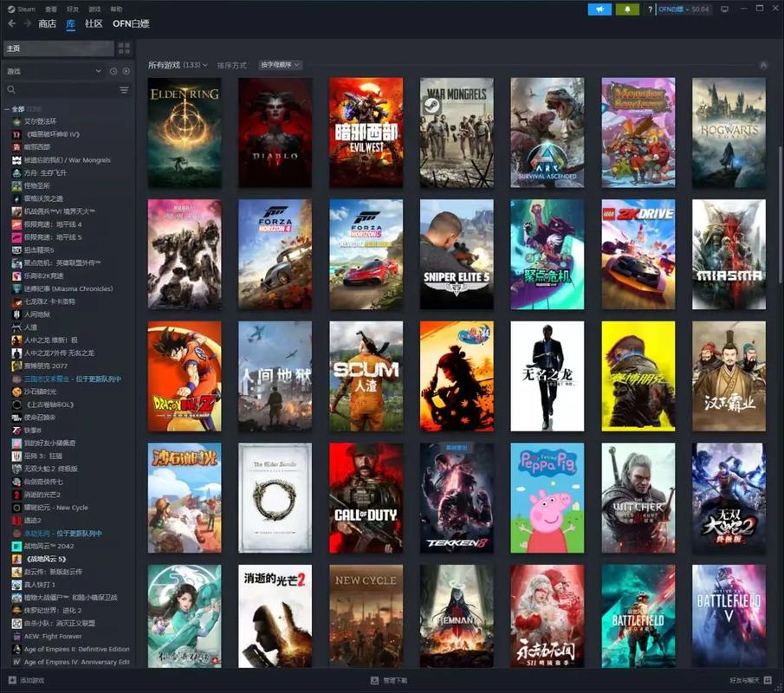784x693 pixels.
Task: Collapse the 全部 category in game list
Action: click(x=7, y=109)
